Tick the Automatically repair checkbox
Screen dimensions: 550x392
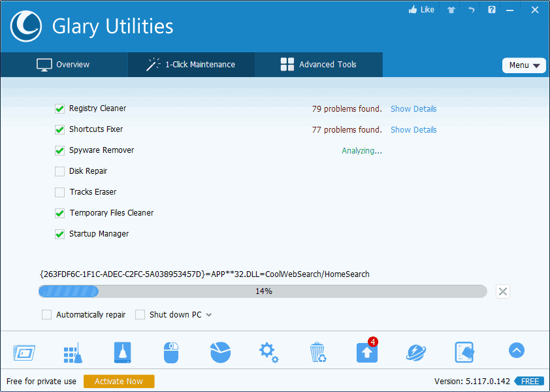[46, 314]
